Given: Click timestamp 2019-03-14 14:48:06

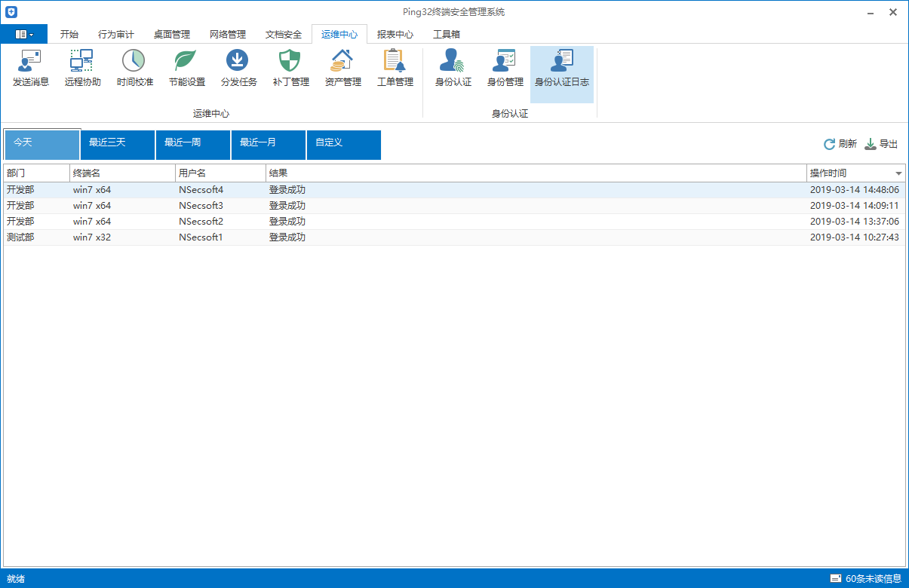Looking at the screenshot, I should point(855,190).
